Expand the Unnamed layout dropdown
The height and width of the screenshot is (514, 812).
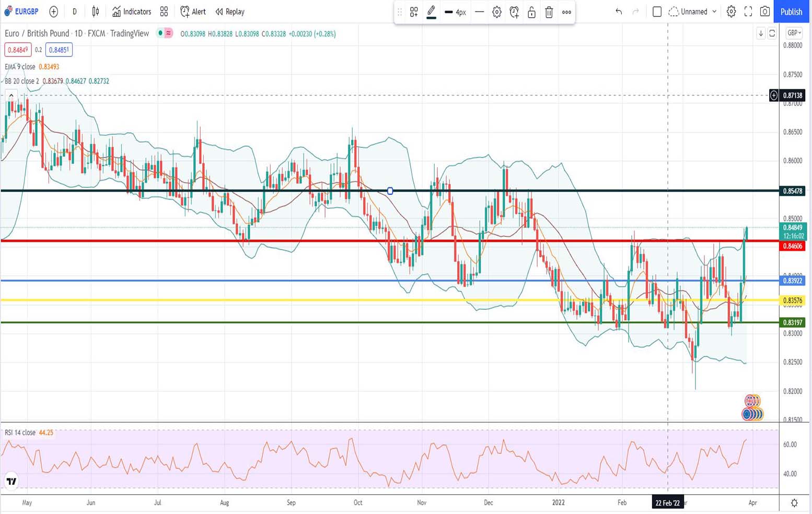(714, 11)
